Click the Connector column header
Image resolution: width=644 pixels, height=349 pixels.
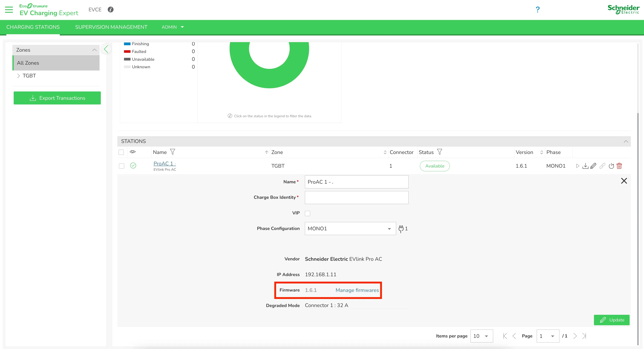(x=402, y=152)
